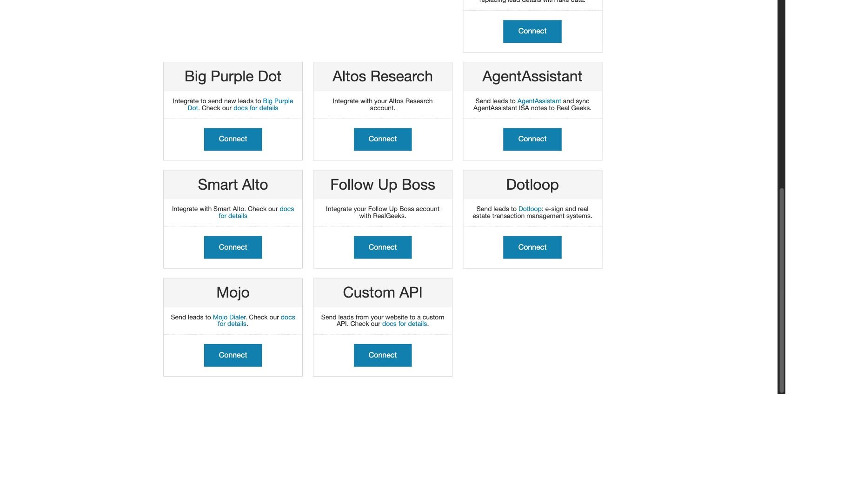Click the Follow Up Boss heading

click(x=382, y=185)
